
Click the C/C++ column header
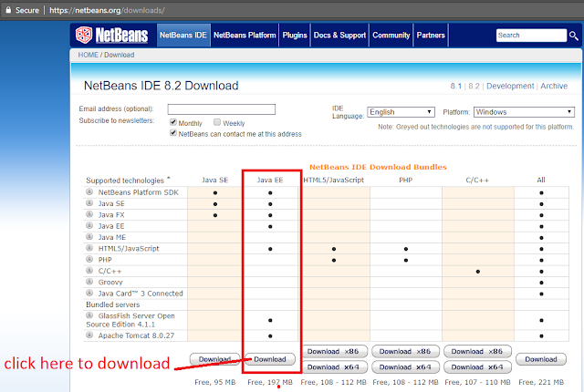pyautogui.click(x=477, y=181)
